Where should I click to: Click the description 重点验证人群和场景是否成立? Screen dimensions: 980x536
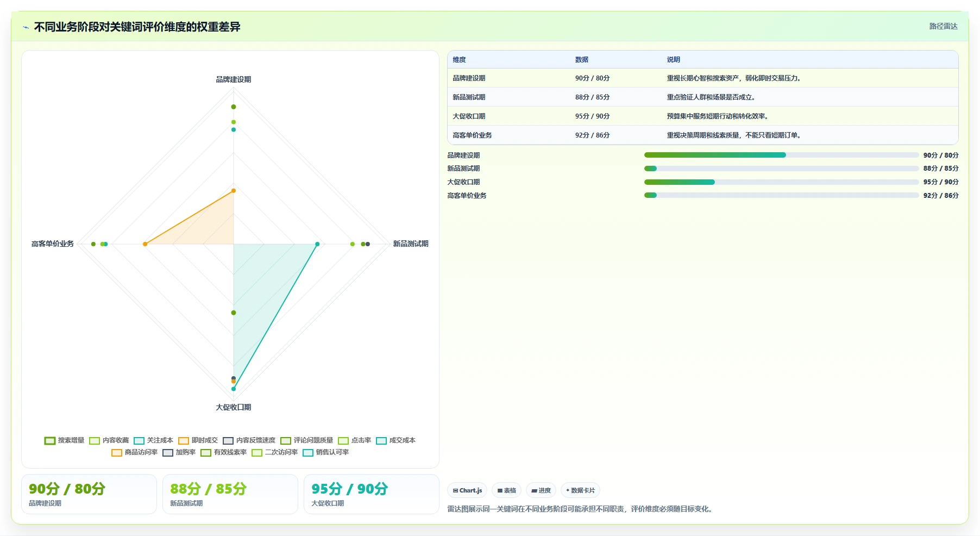coord(712,97)
